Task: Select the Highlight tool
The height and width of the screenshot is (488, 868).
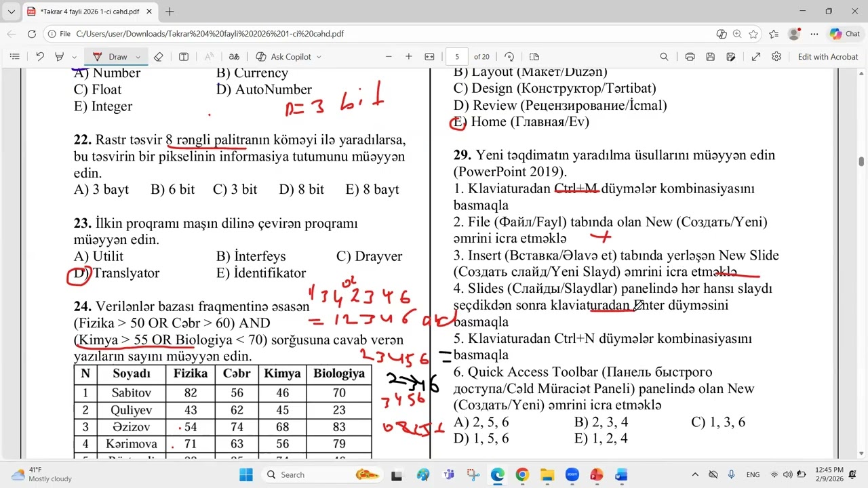Action: point(60,57)
